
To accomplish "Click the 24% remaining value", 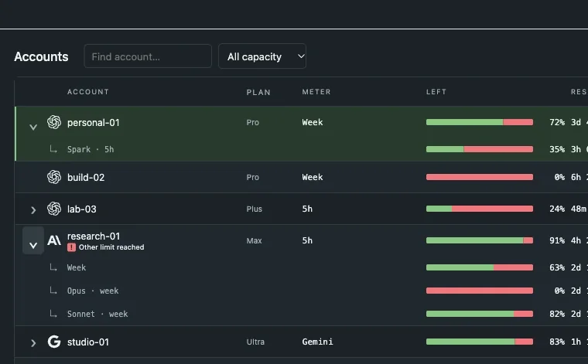I will point(557,209).
